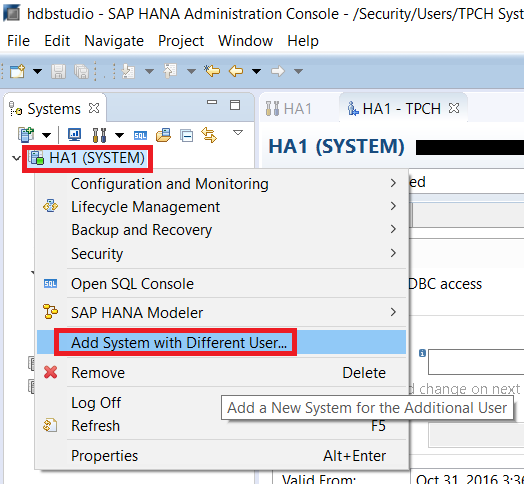The image size is (524, 484).
Task: Open the Project menu
Action: tap(181, 41)
